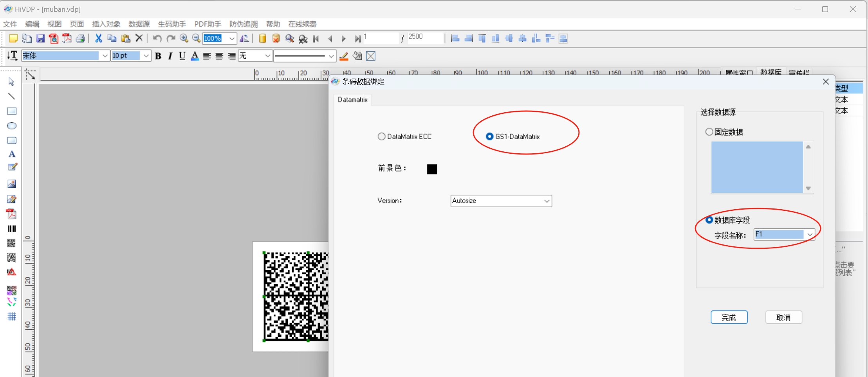
Task: Zoom out with the magnifier minus icon
Action: click(x=197, y=38)
